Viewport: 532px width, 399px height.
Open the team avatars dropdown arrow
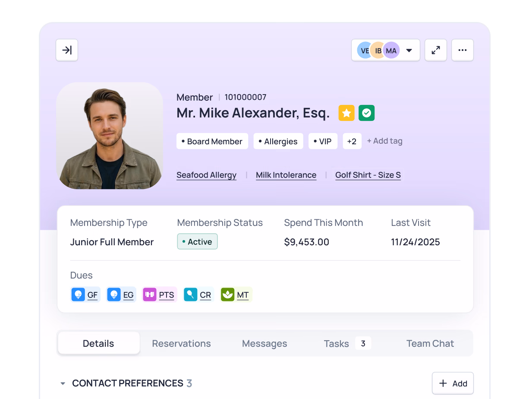coord(409,51)
